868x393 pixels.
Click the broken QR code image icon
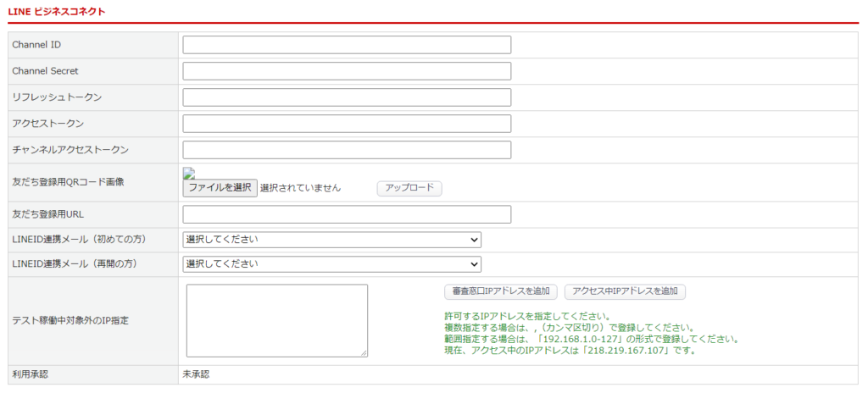point(187,174)
